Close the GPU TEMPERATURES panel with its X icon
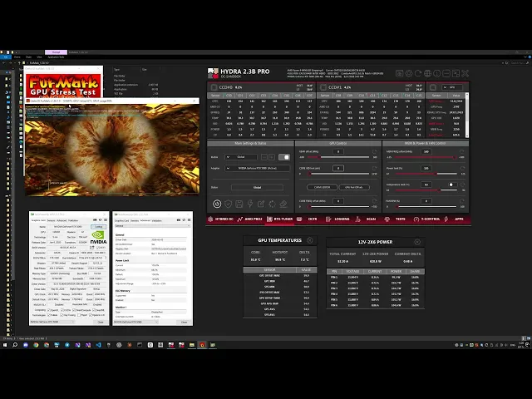Image resolution: width=532 pixels, height=399 pixels. pos(310,240)
